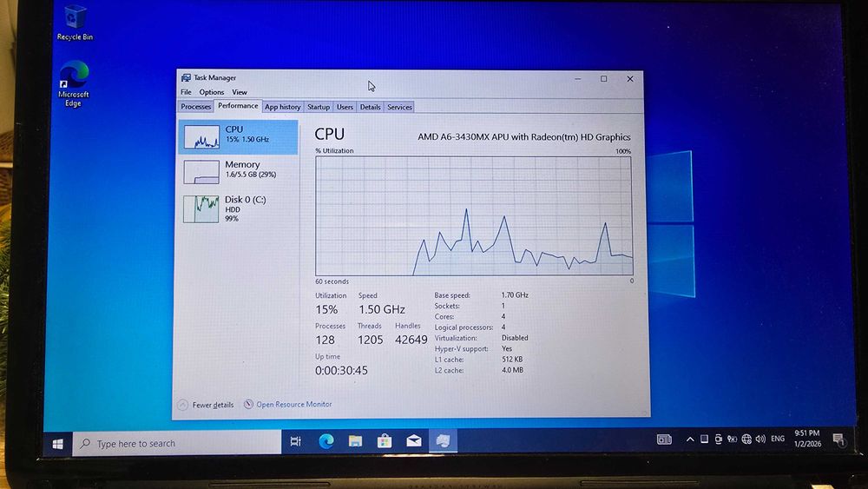This screenshot has height=489, width=868.
Task: Click the Fewer details button
Action: point(206,405)
